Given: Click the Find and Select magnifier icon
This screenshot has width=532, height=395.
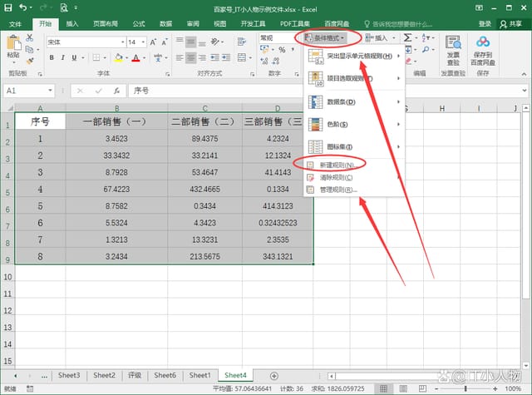Looking at the screenshot, I should click(x=426, y=50).
